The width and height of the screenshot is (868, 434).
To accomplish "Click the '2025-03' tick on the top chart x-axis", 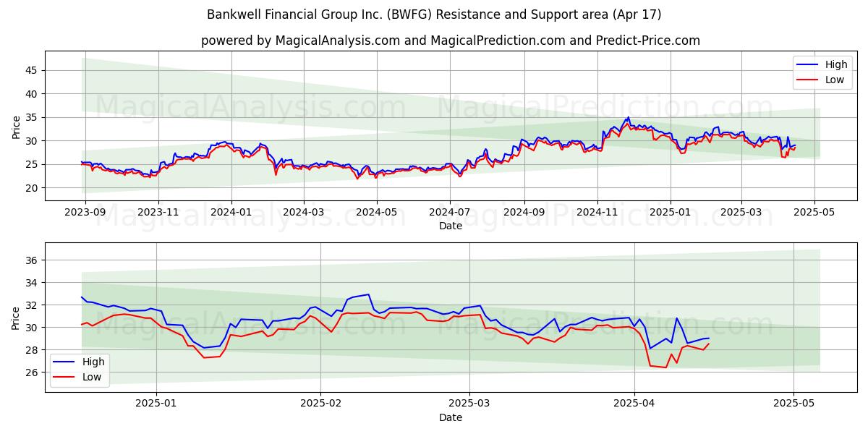I will coord(741,213).
